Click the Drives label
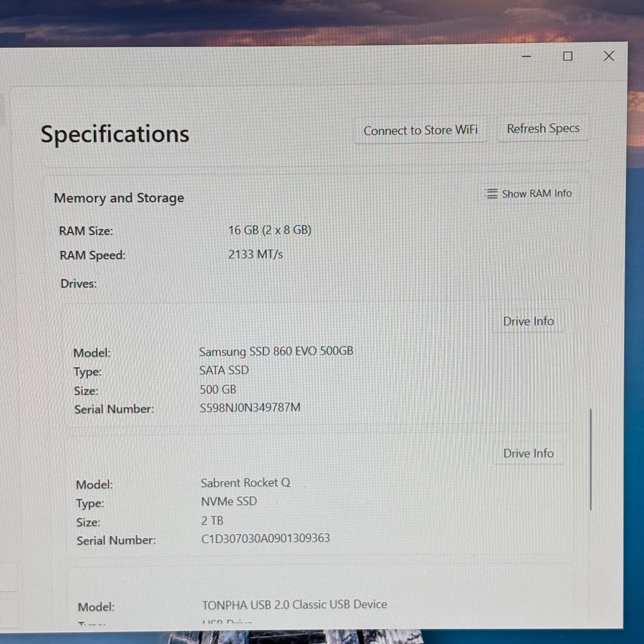Image resolution: width=644 pixels, height=644 pixels. tap(79, 283)
